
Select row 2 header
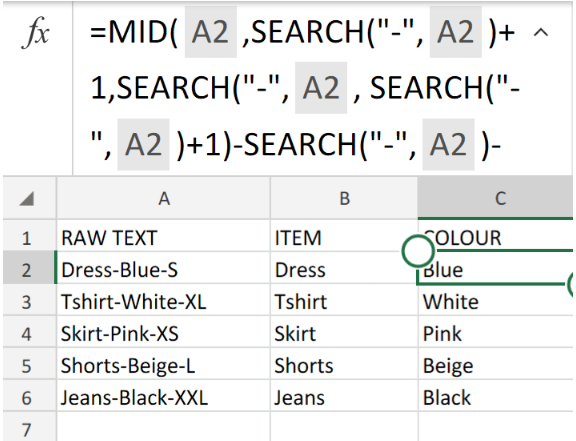[x=29, y=269]
